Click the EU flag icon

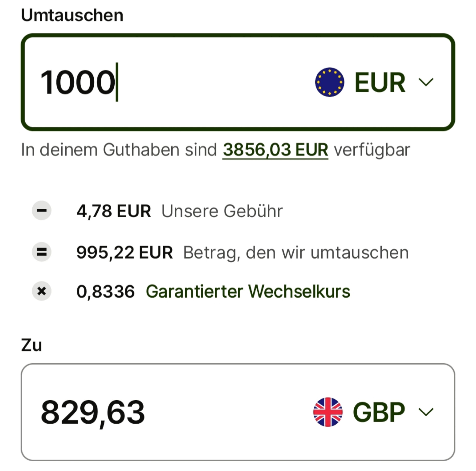329,82
